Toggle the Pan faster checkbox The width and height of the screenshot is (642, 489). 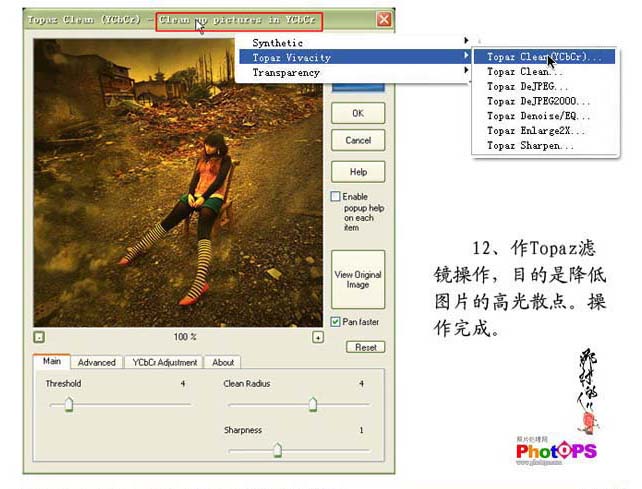(335, 322)
